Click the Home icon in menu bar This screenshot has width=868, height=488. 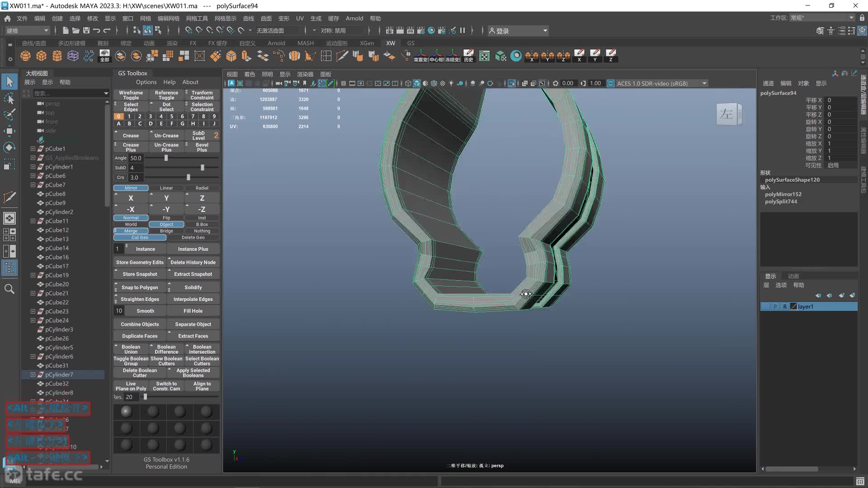click(x=7, y=19)
